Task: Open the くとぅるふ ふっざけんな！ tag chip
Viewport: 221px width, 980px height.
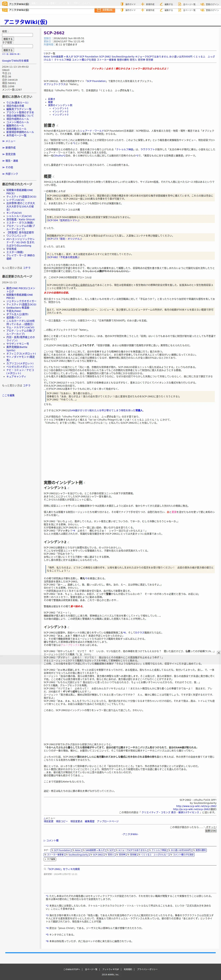Action: [x=153, y=854]
